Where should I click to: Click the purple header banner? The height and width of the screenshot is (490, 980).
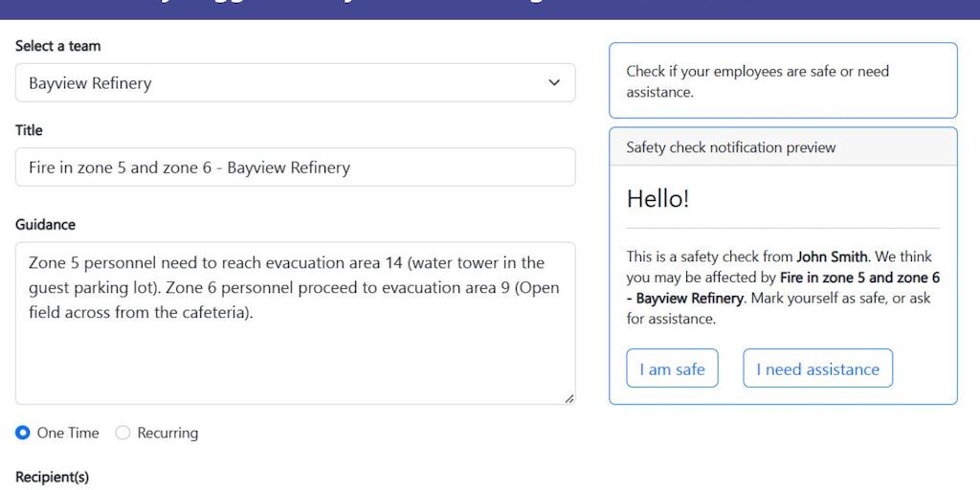click(490, 9)
